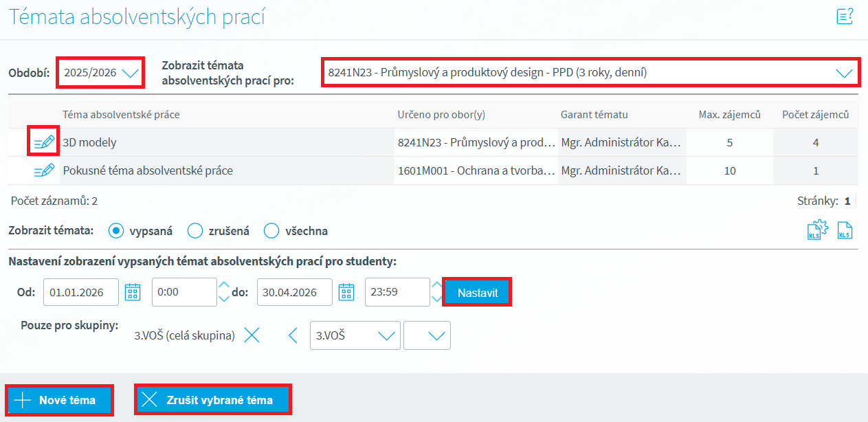Open the study program dropdown 8241N23

point(590,72)
